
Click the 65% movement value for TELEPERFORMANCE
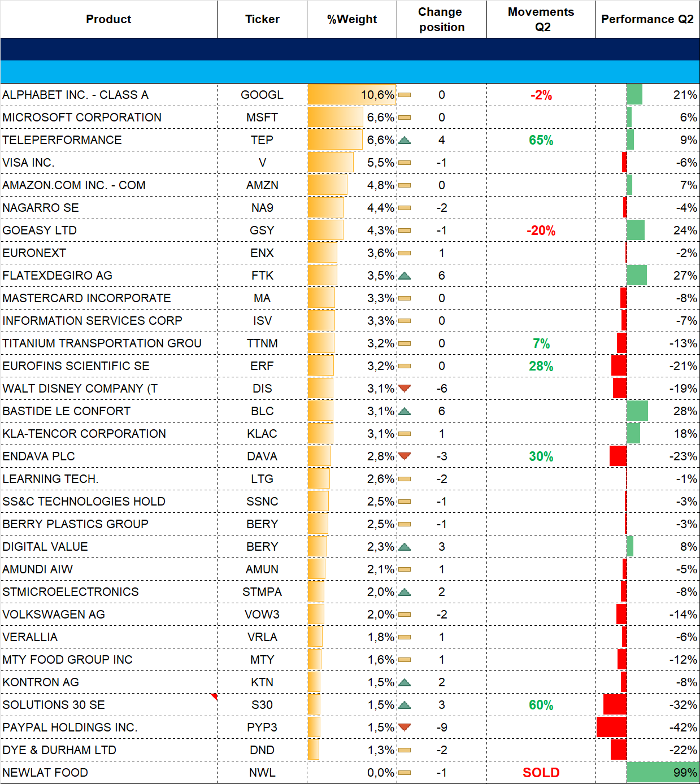541,140
